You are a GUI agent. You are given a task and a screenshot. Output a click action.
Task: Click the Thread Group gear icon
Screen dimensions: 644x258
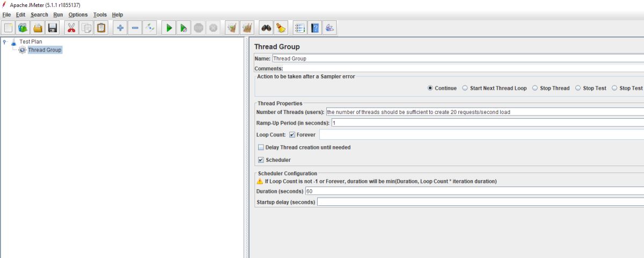tap(22, 50)
